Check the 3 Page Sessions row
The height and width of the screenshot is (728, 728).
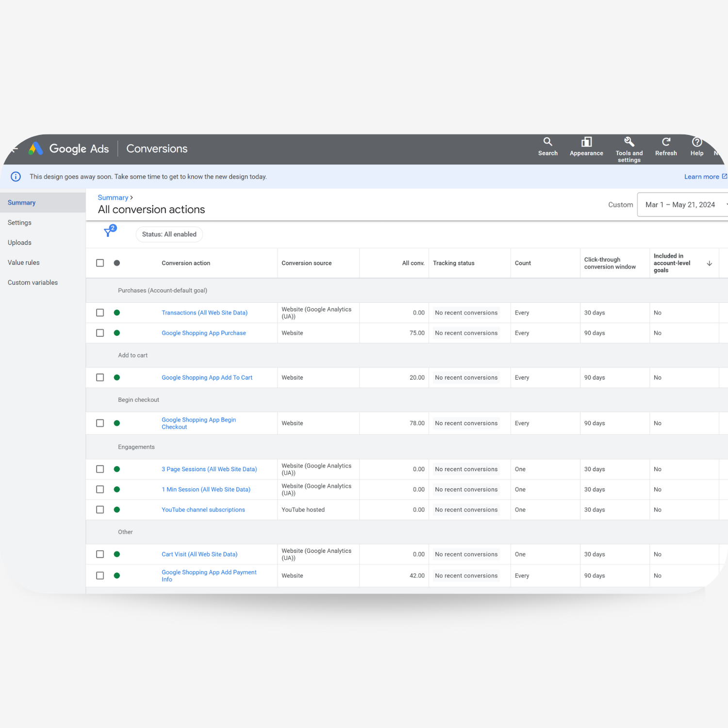100,469
